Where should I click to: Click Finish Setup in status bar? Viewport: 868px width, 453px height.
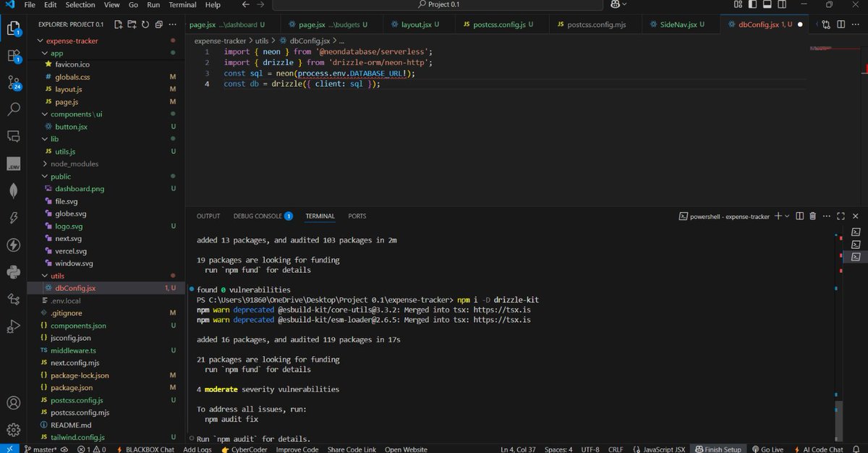717,449
